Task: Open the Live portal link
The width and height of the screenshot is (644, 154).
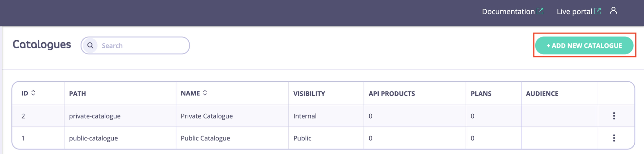Action: [574, 12]
